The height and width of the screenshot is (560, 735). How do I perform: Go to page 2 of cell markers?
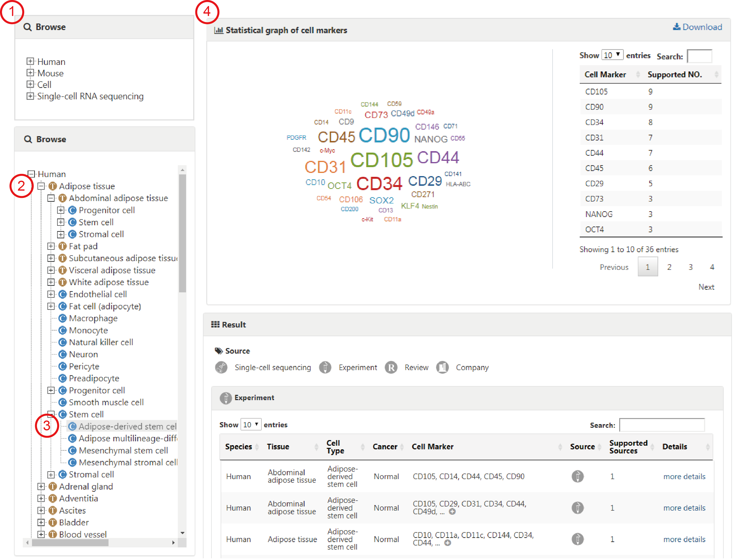669,267
